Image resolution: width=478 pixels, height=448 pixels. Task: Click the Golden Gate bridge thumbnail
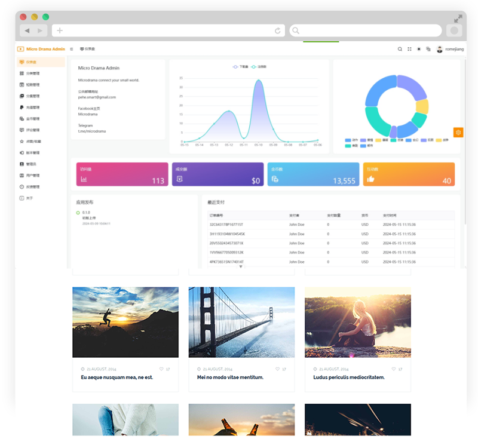241,322
